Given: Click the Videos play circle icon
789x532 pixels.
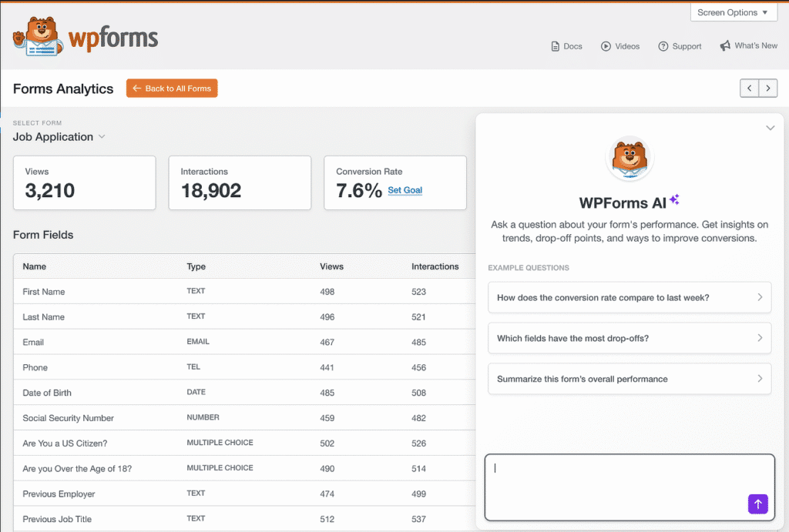Looking at the screenshot, I should pyautogui.click(x=606, y=46).
